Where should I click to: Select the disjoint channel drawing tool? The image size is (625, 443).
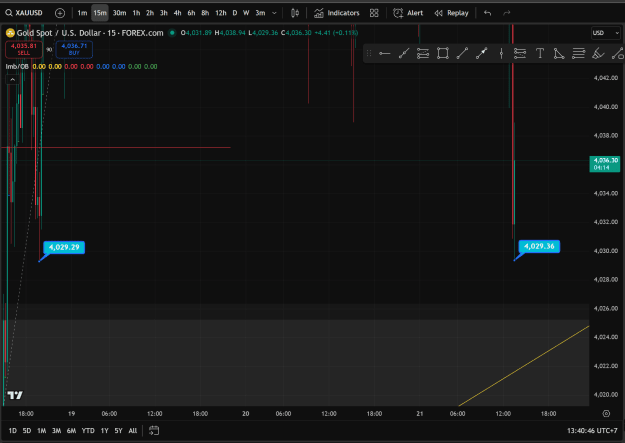coord(520,53)
